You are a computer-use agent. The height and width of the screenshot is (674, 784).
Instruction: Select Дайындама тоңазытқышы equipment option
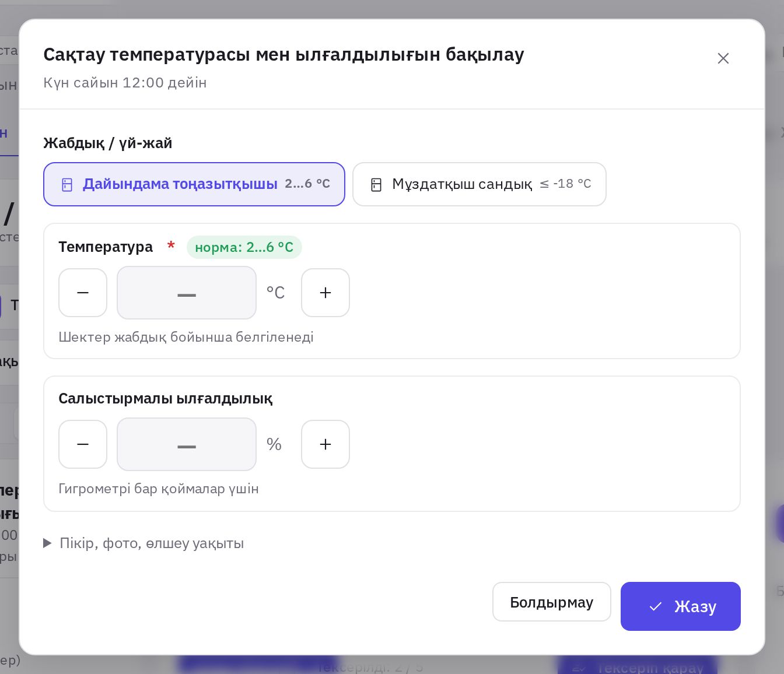pyautogui.click(x=194, y=184)
